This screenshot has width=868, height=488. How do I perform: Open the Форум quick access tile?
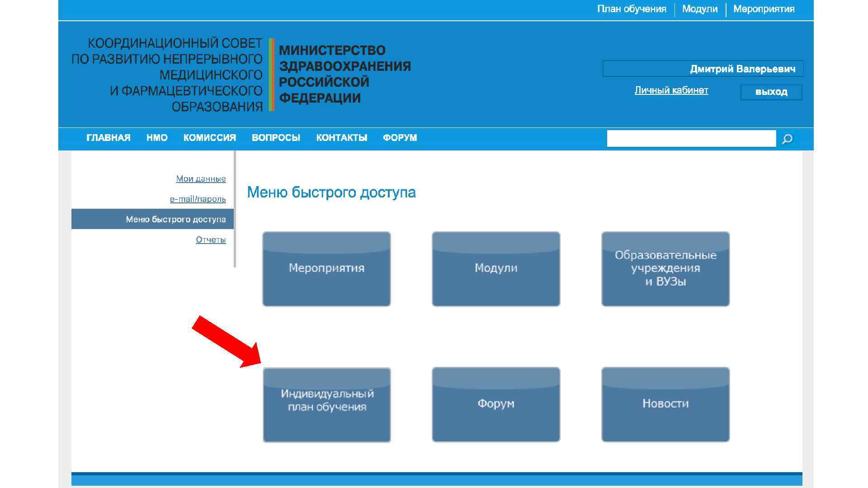coord(496,404)
